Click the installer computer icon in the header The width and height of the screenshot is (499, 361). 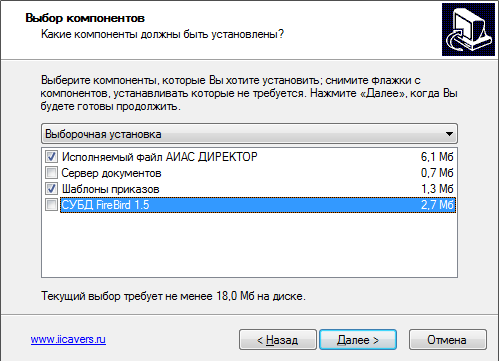click(x=468, y=30)
